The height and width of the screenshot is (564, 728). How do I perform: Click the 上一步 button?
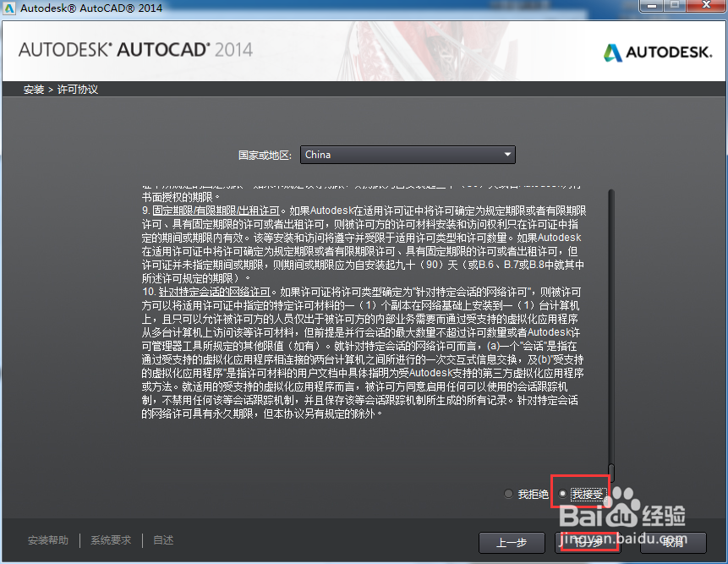click(x=512, y=543)
